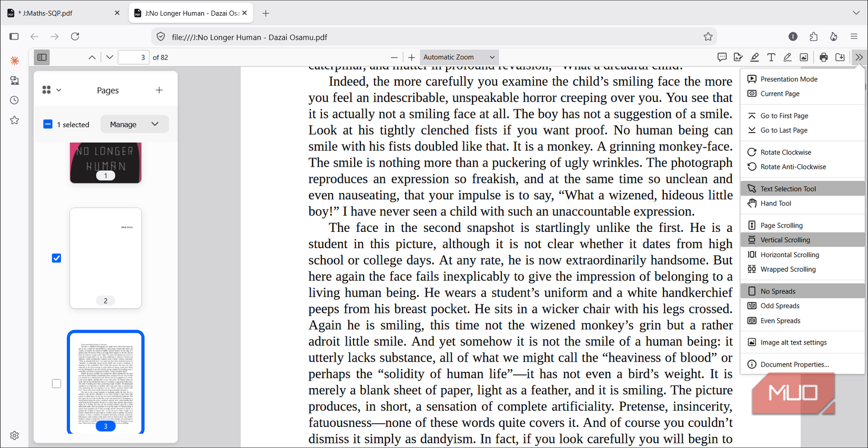The width and height of the screenshot is (868, 448).
Task: Print the PDF document
Action: pos(824,57)
